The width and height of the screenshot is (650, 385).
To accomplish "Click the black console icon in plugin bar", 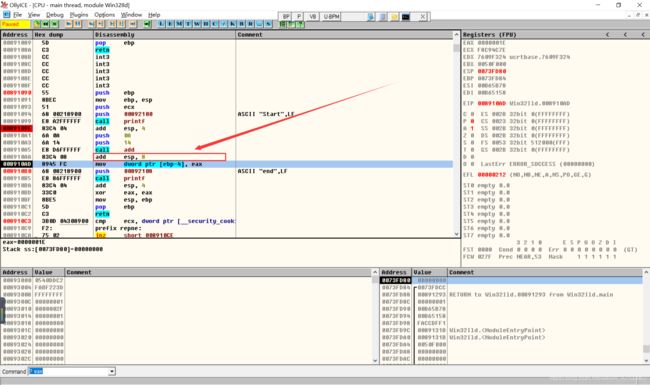I will (x=406, y=17).
